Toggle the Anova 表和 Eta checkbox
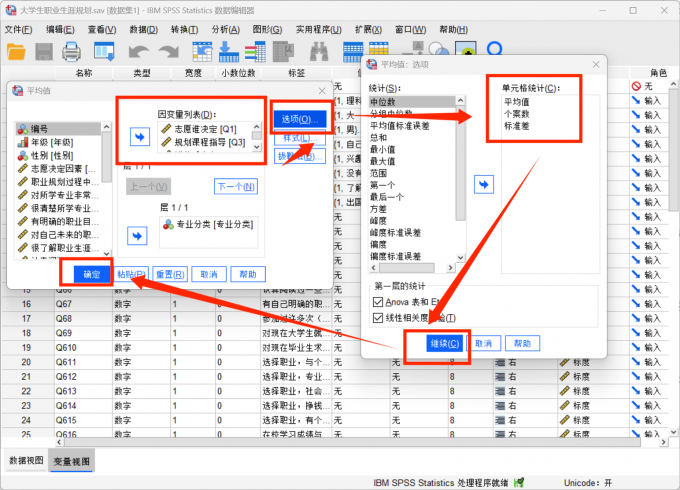 [377, 301]
